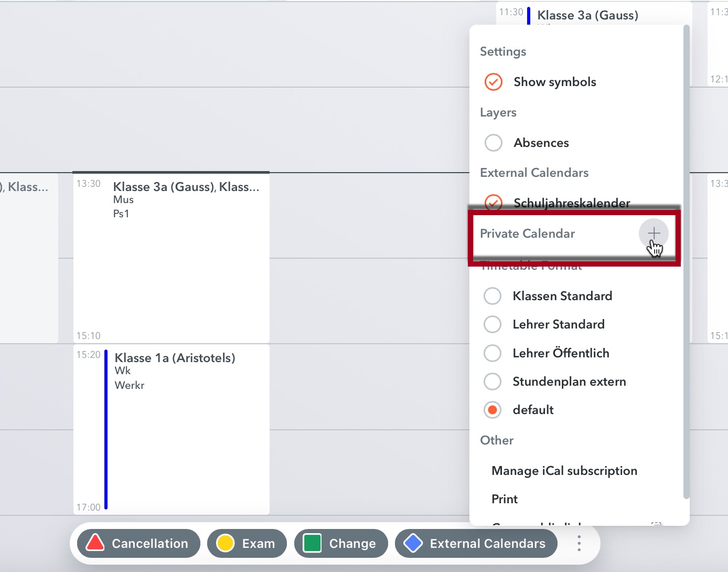Enable the Absences layer

tap(493, 142)
